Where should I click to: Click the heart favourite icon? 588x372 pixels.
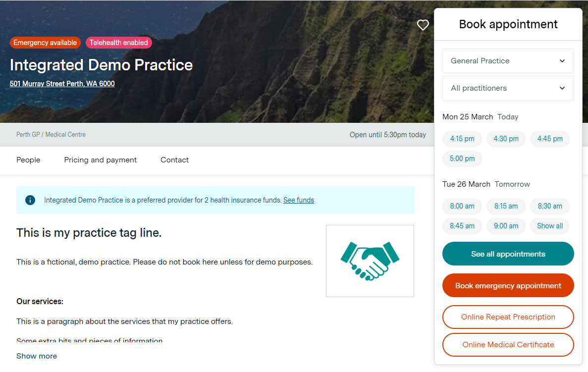(x=423, y=25)
